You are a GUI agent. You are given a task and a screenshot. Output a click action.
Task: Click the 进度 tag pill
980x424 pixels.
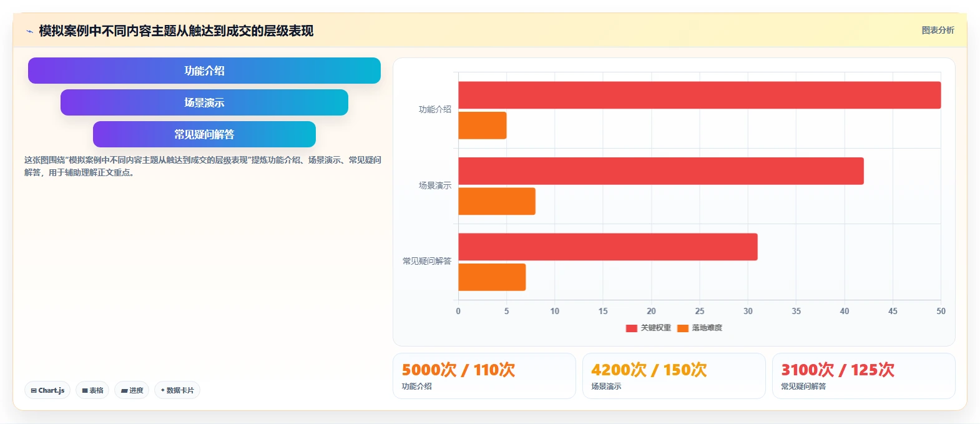pyautogui.click(x=132, y=390)
